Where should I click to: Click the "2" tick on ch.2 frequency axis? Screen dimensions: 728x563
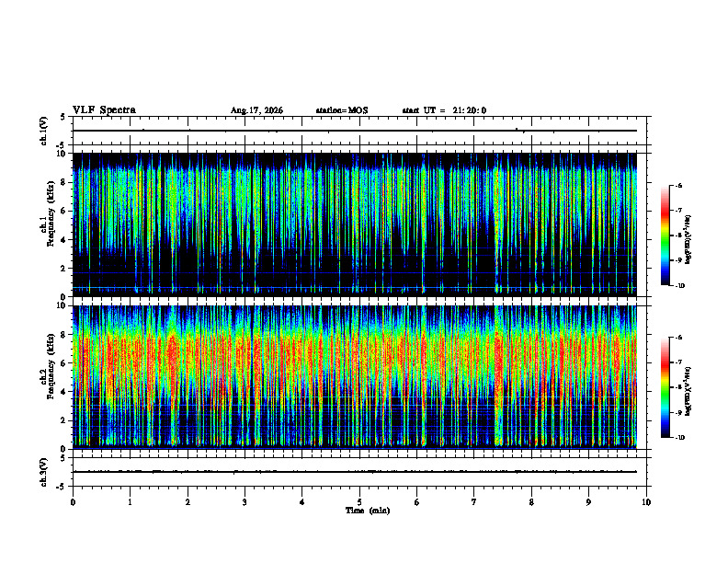coord(64,420)
